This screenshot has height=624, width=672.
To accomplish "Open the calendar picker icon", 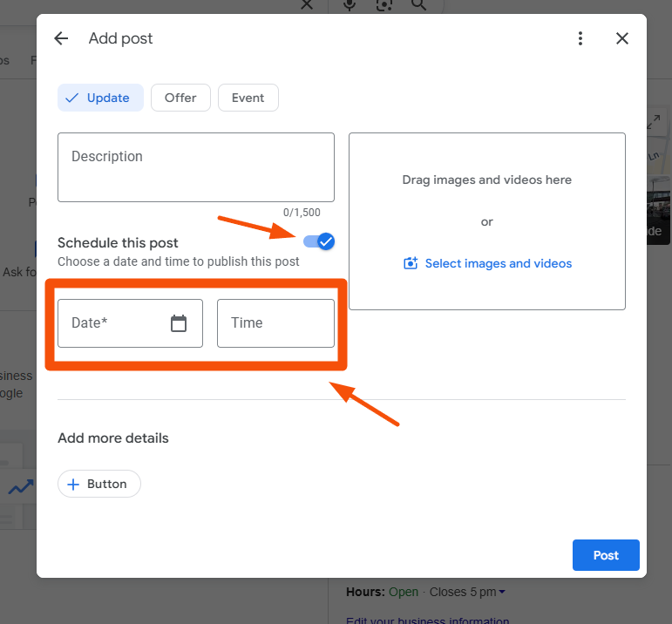I will tap(179, 323).
